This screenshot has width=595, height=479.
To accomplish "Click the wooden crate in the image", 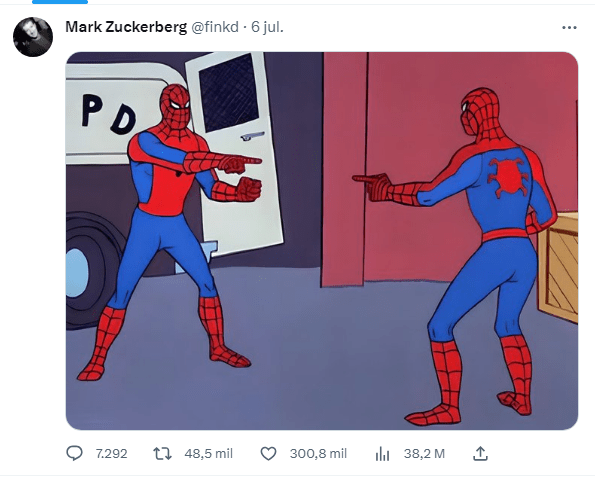I will coord(558,268).
